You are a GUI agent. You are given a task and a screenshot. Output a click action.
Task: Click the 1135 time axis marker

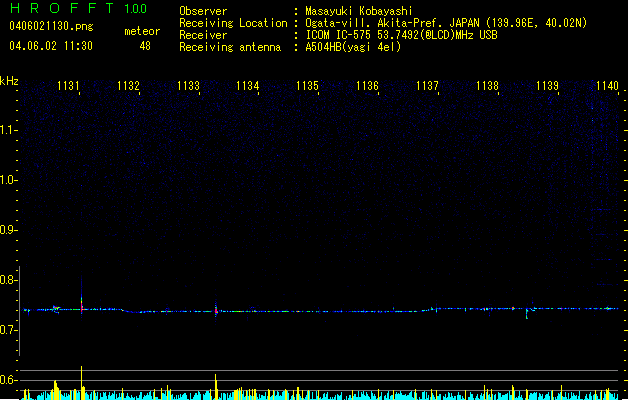(x=307, y=86)
